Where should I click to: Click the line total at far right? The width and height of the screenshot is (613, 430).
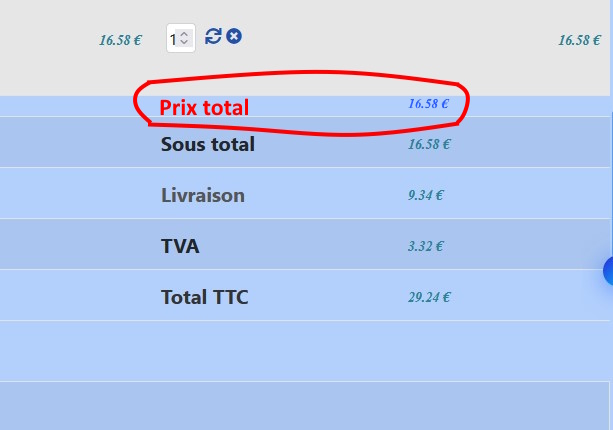579,41
